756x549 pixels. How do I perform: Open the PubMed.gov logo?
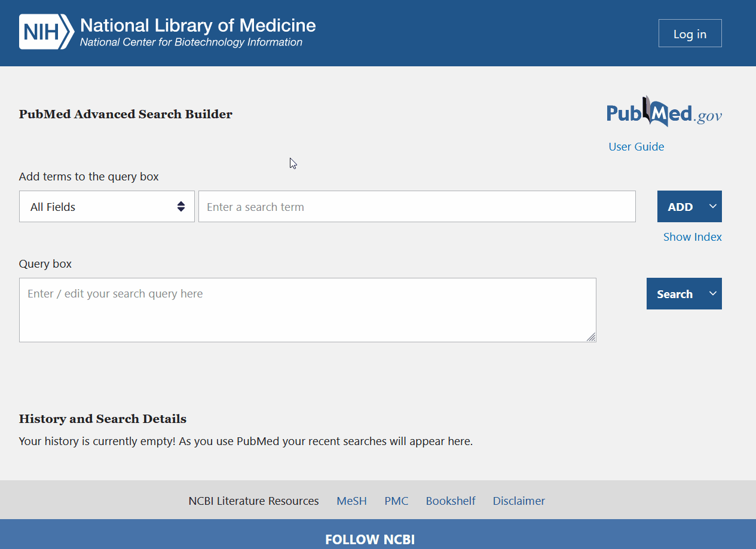[x=664, y=112]
